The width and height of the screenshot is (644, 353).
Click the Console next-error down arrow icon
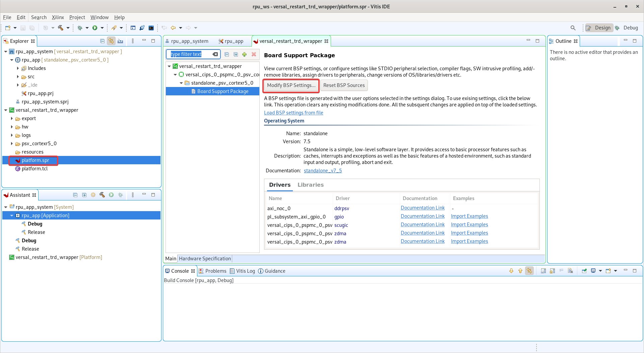(511, 271)
